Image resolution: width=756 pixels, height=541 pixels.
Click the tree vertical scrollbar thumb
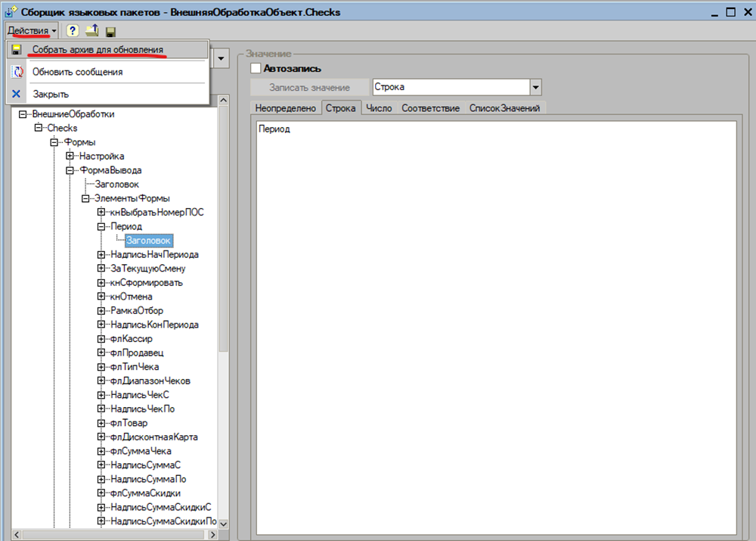224,229
